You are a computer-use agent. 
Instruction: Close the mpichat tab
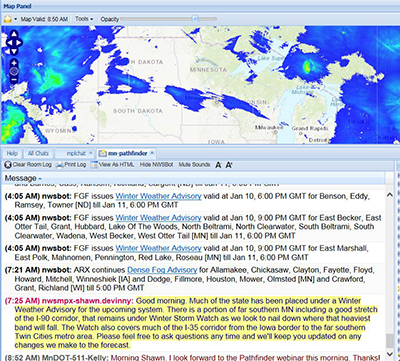(91, 153)
